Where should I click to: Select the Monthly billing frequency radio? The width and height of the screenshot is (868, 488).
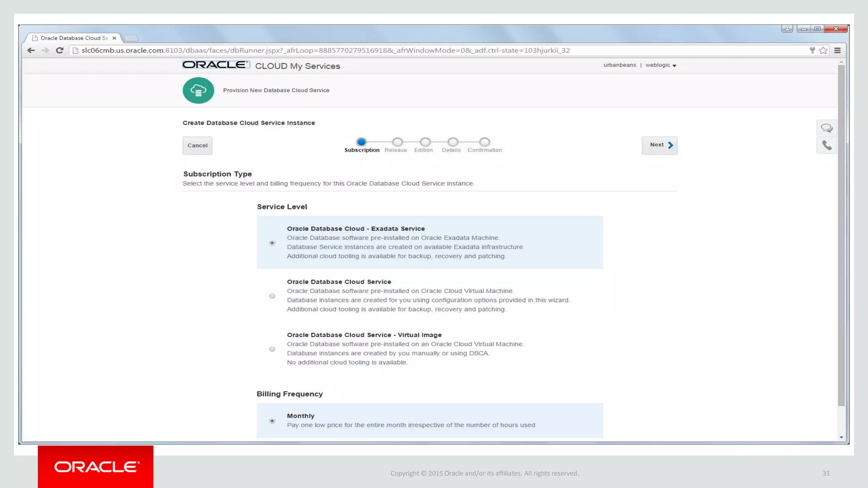coord(272,421)
